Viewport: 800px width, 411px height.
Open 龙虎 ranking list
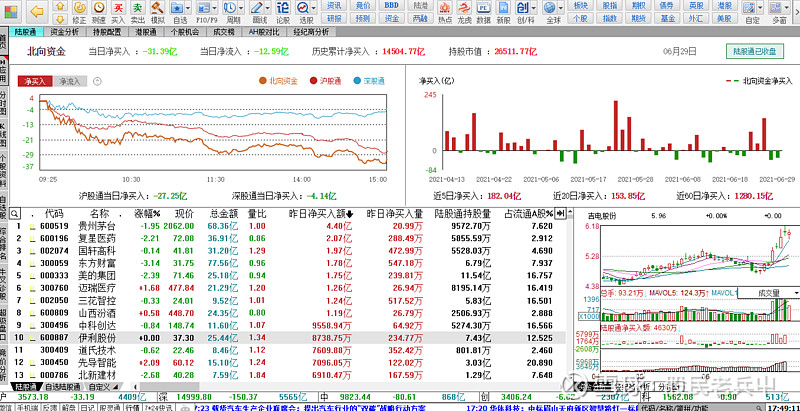coord(464,12)
